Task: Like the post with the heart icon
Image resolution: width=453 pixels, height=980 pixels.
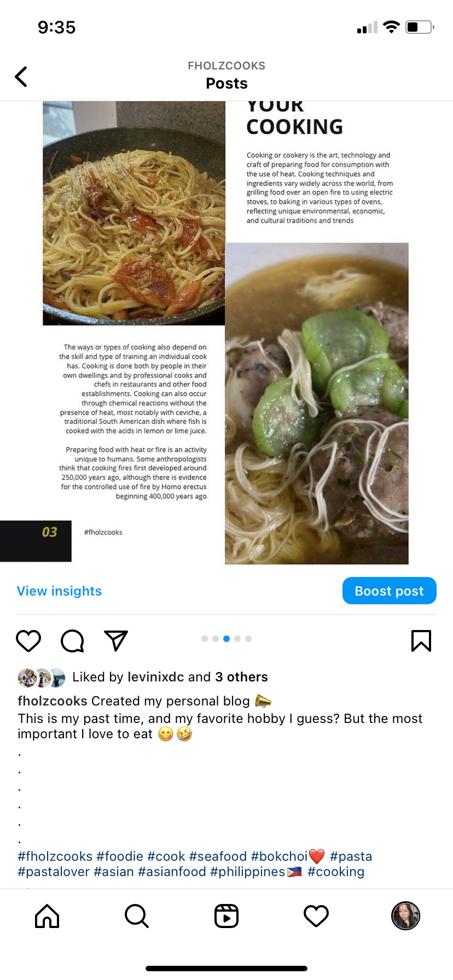Action: [28, 640]
